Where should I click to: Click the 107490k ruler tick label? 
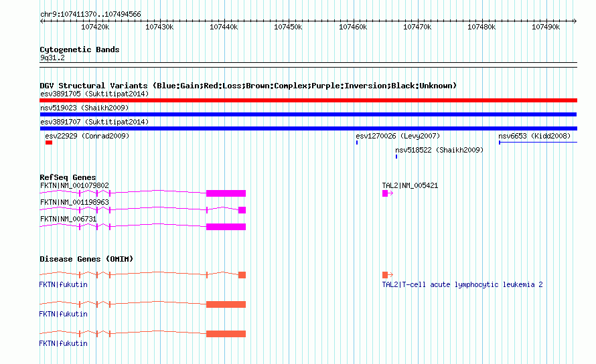tap(546, 27)
